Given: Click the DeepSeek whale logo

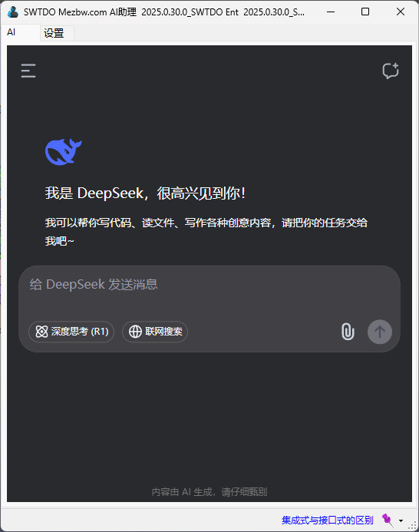Looking at the screenshot, I should [x=64, y=151].
